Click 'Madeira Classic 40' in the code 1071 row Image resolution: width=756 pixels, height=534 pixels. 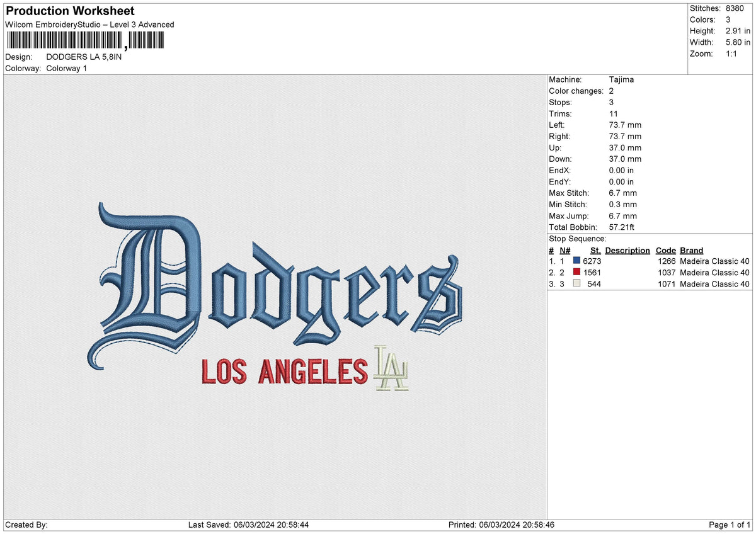point(715,283)
